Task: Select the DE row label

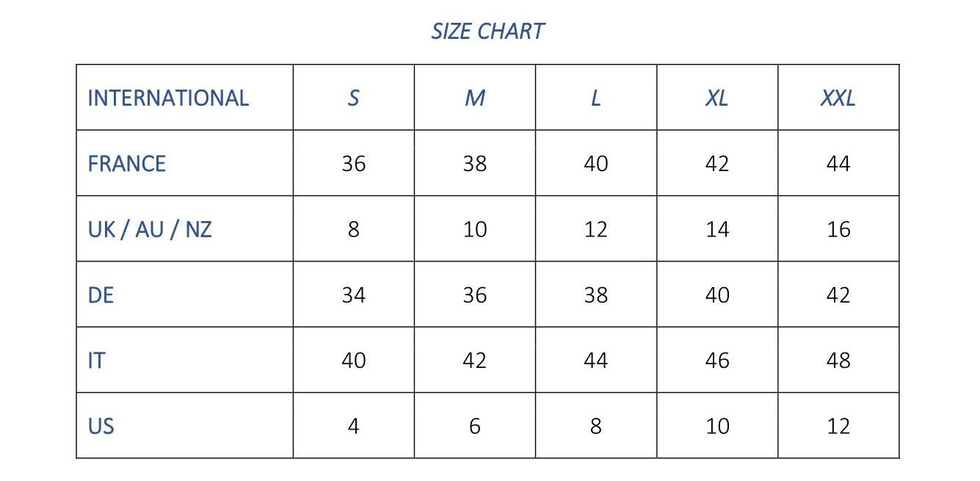Action: tap(101, 295)
